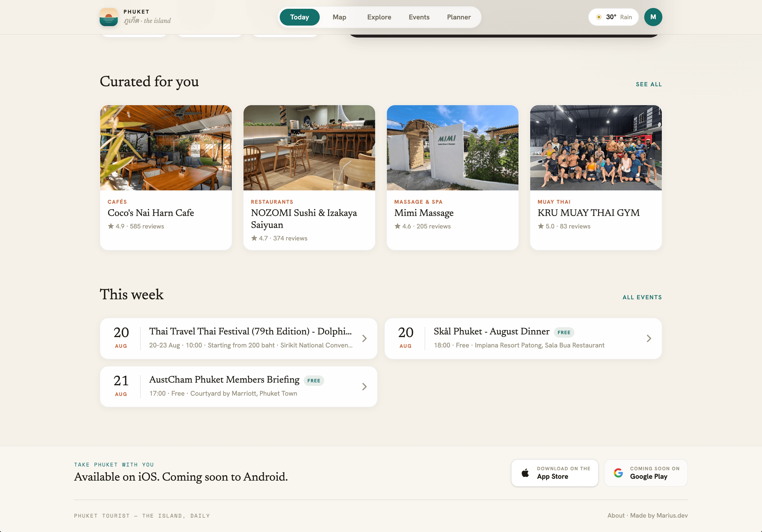Click the MUAY THAI category label
This screenshot has height=532, width=762.
pyautogui.click(x=554, y=202)
